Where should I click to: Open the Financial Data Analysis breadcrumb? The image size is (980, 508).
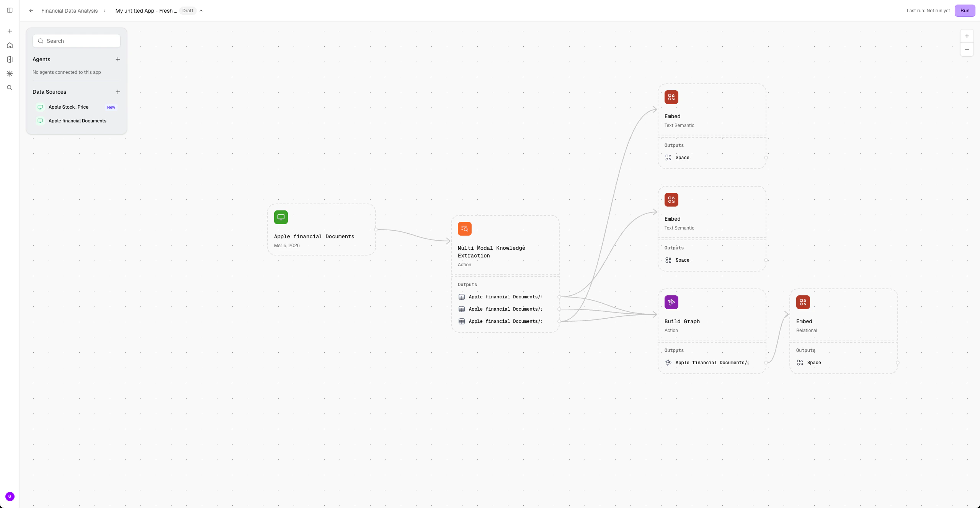69,10
